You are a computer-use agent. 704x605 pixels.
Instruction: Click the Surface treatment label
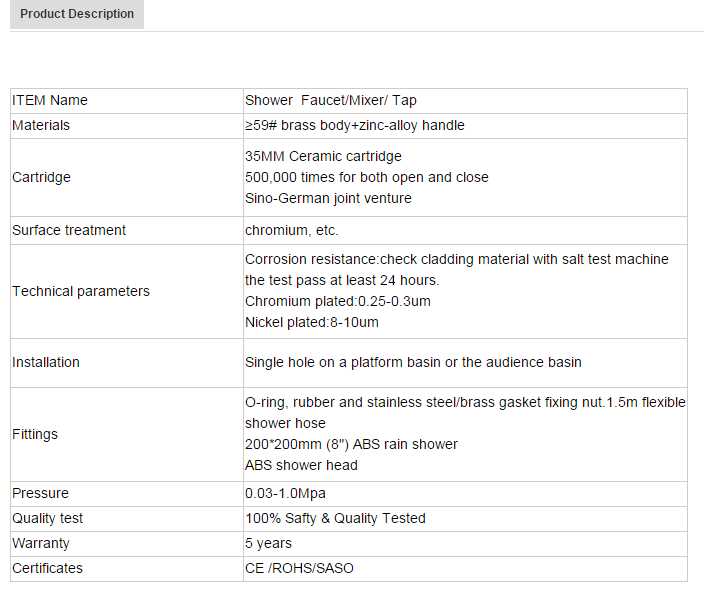pos(69,230)
